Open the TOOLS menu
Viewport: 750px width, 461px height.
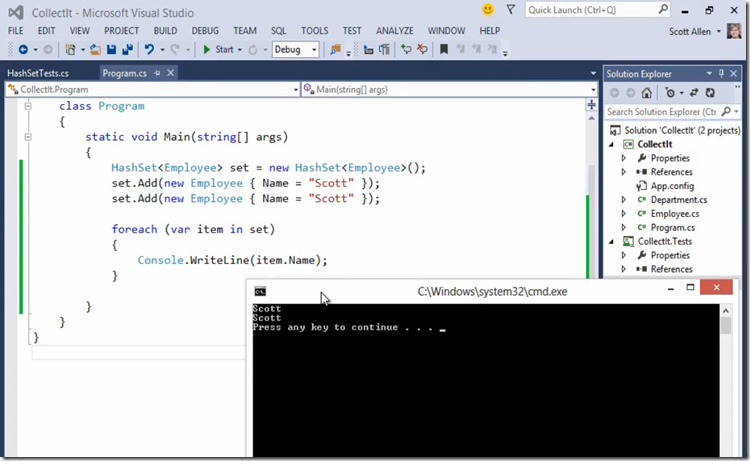click(314, 31)
